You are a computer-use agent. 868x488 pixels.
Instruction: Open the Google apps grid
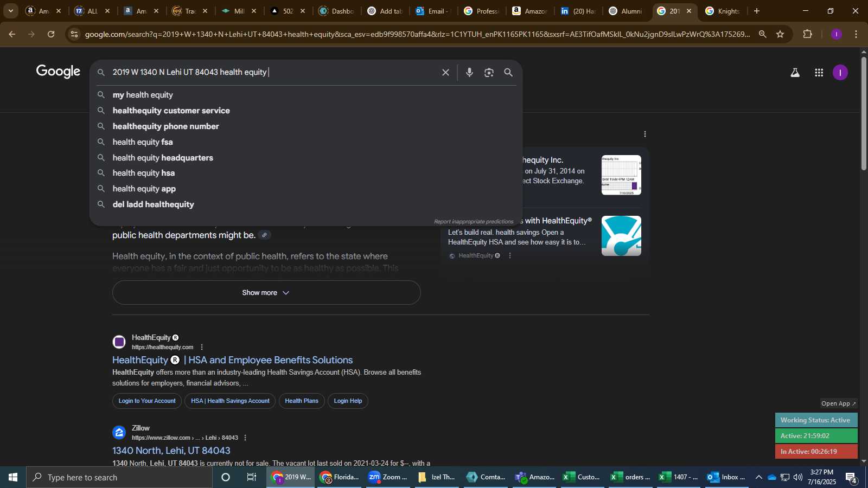point(819,73)
